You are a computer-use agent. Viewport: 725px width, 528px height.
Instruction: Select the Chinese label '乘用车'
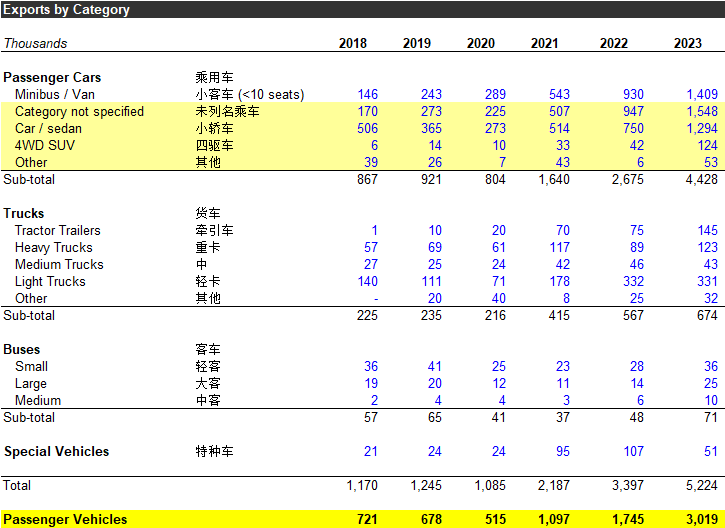(x=214, y=78)
